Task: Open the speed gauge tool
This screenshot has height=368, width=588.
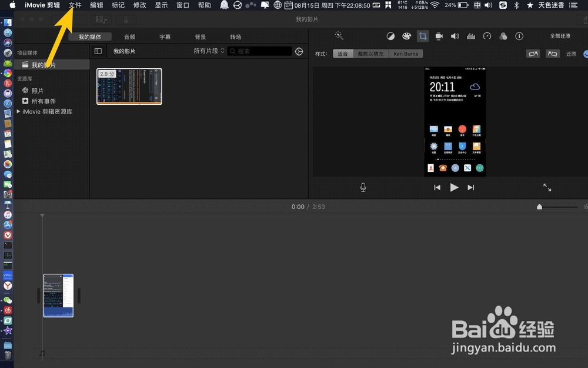Action: (x=487, y=36)
